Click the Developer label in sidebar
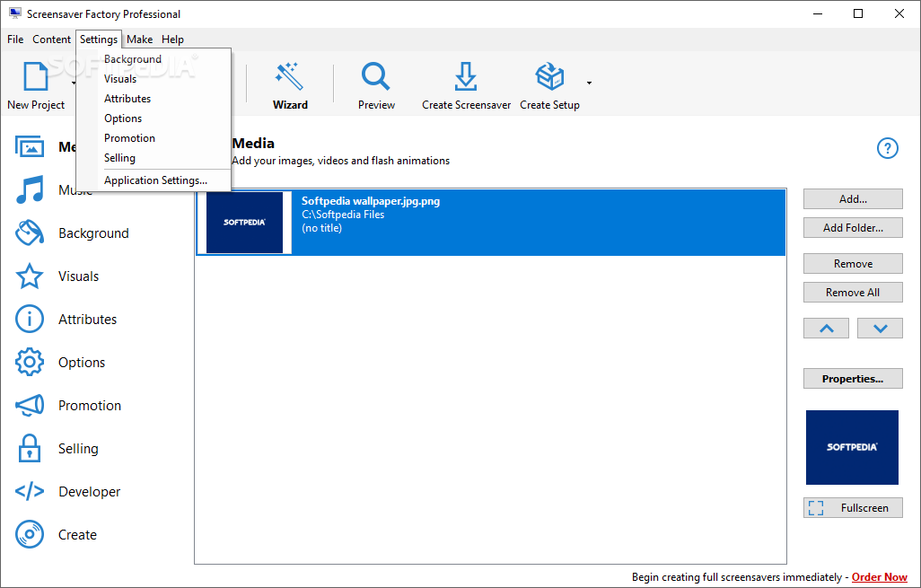This screenshot has height=588, width=921. [89, 492]
